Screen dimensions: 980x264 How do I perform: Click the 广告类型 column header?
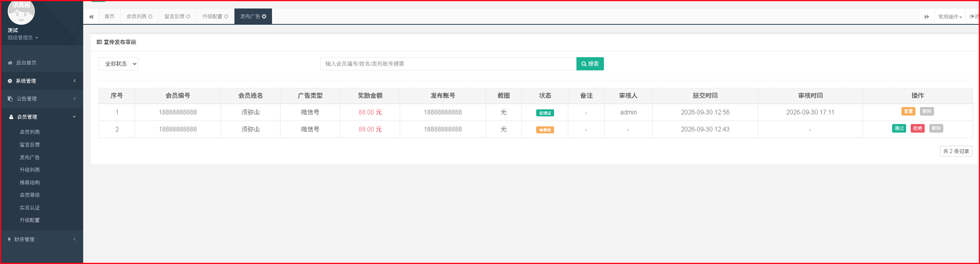(x=310, y=95)
